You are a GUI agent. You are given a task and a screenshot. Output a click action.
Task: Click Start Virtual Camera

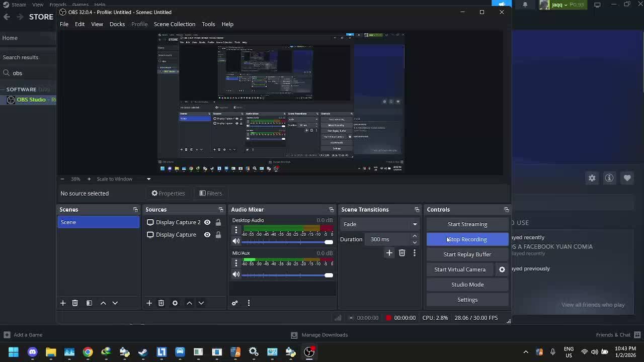point(460,269)
